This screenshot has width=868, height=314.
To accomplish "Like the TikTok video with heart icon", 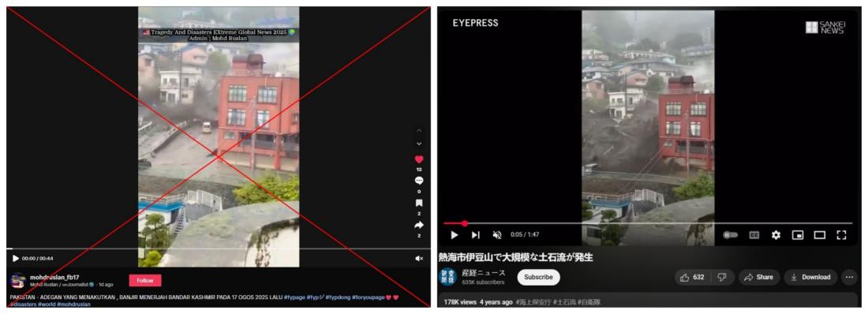I will [419, 159].
